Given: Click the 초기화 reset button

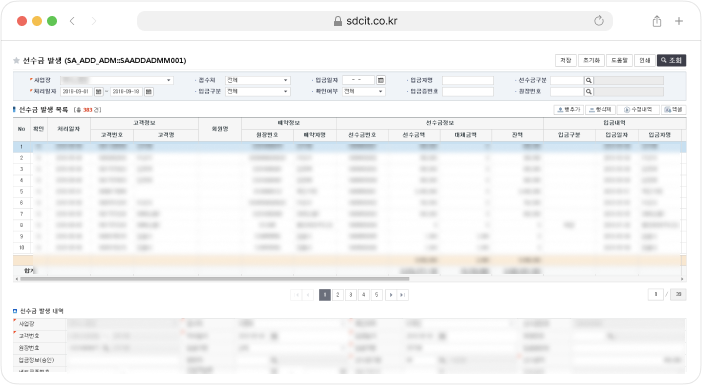Looking at the screenshot, I should click(x=591, y=60).
